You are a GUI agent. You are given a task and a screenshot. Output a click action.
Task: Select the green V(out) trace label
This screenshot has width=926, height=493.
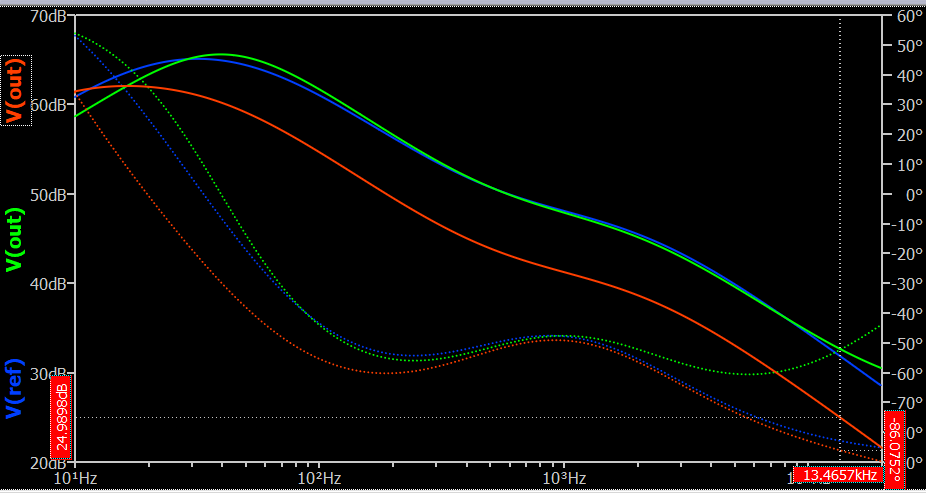[16, 240]
